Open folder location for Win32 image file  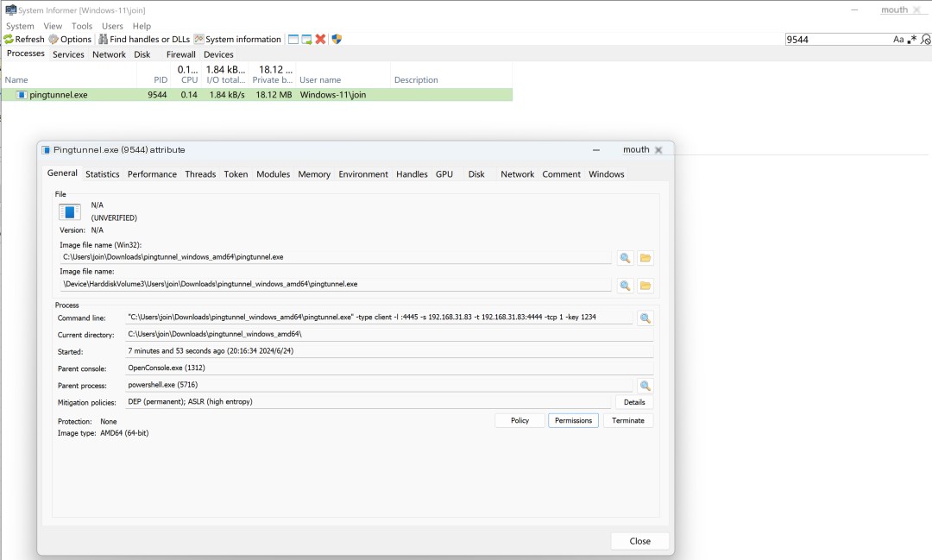click(645, 258)
